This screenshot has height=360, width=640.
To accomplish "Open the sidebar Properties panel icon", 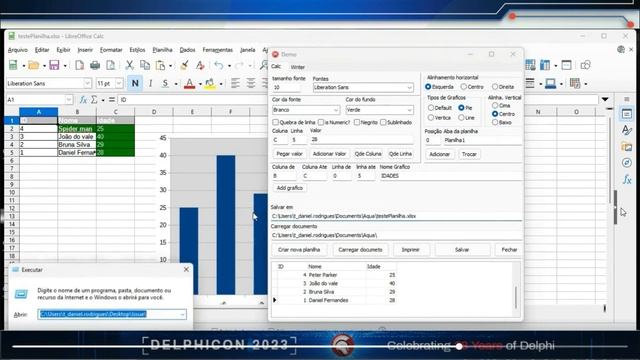I will click(x=627, y=114).
